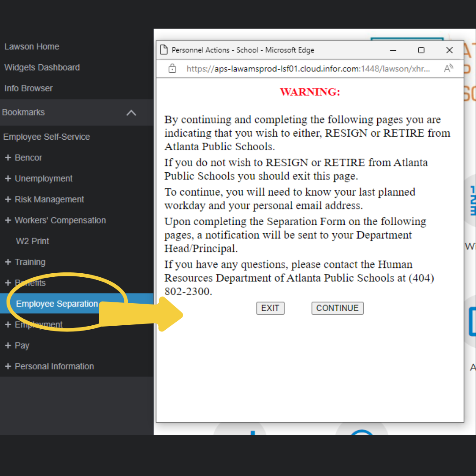476x476 pixels.
Task: Minimize the Personnel Actions window
Action: [393, 50]
